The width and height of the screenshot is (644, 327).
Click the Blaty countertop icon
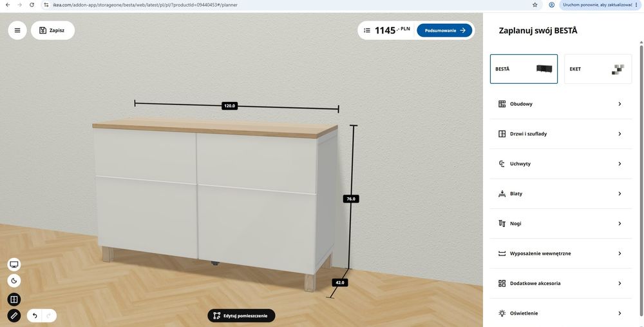[x=502, y=193]
